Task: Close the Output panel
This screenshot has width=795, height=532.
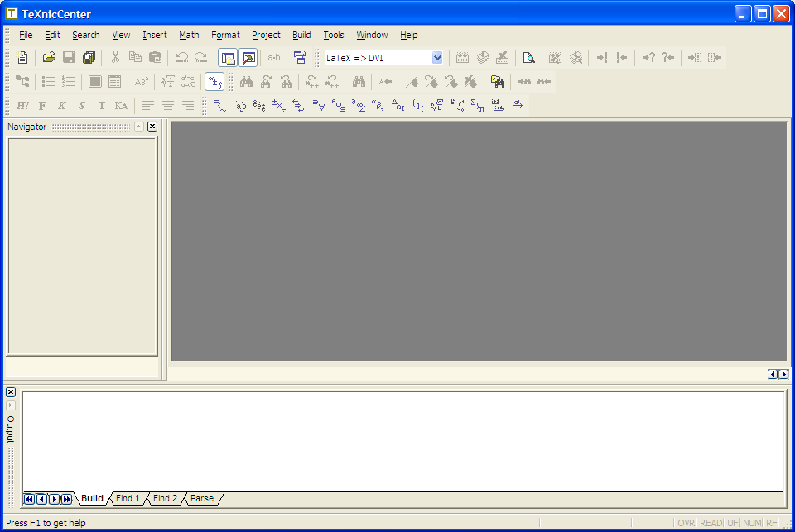Action: (11, 392)
